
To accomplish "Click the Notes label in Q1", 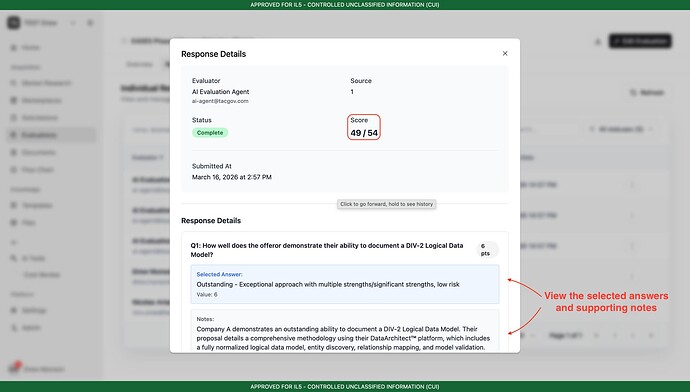I will (x=205, y=319).
